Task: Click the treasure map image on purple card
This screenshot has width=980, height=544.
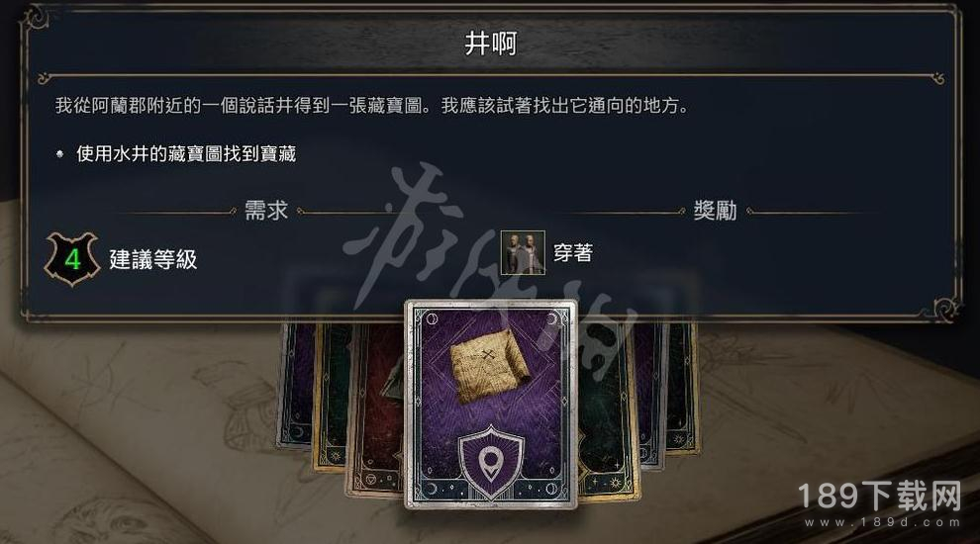Action: click(489, 365)
